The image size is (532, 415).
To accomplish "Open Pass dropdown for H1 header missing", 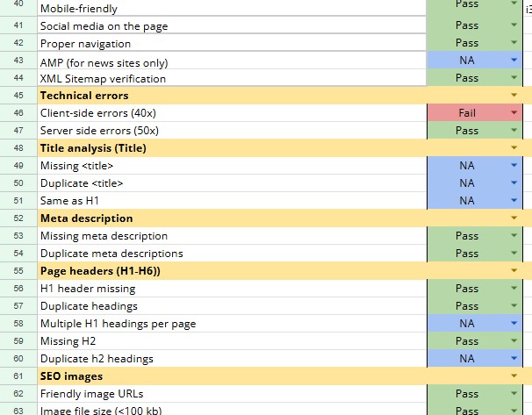I will coord(514,288).
